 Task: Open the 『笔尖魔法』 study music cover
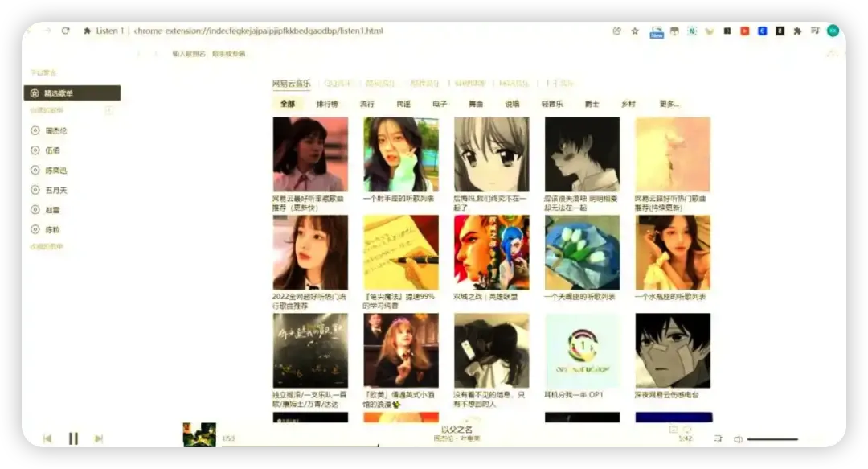tap(401, 253)
